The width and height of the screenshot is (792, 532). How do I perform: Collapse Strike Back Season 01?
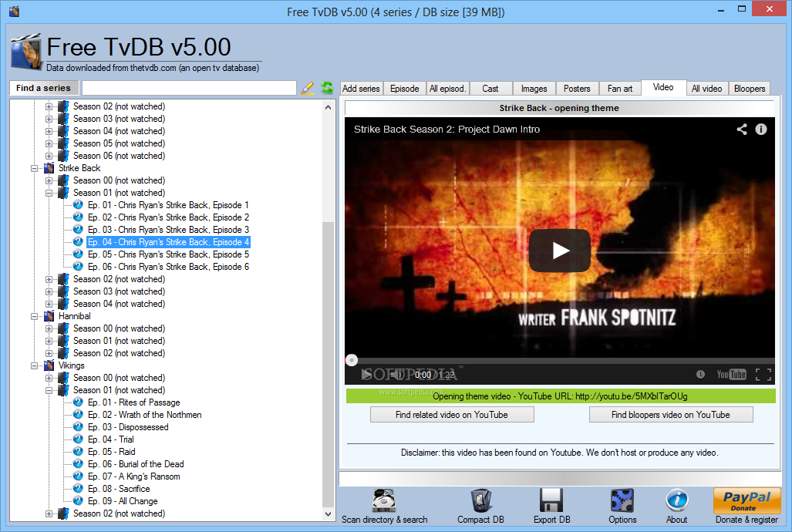tap(49, 193)
